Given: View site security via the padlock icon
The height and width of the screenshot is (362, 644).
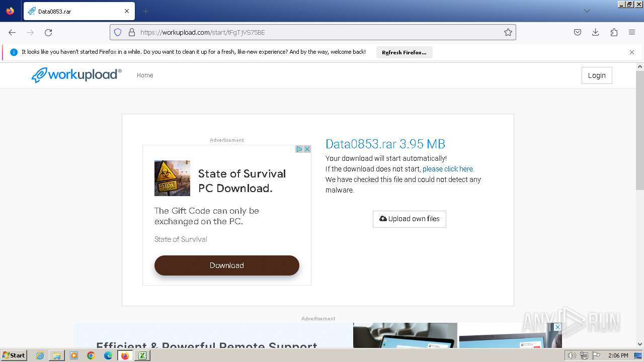Looking at the screenshot, I should pyautogui.click(x=132, y=32).
